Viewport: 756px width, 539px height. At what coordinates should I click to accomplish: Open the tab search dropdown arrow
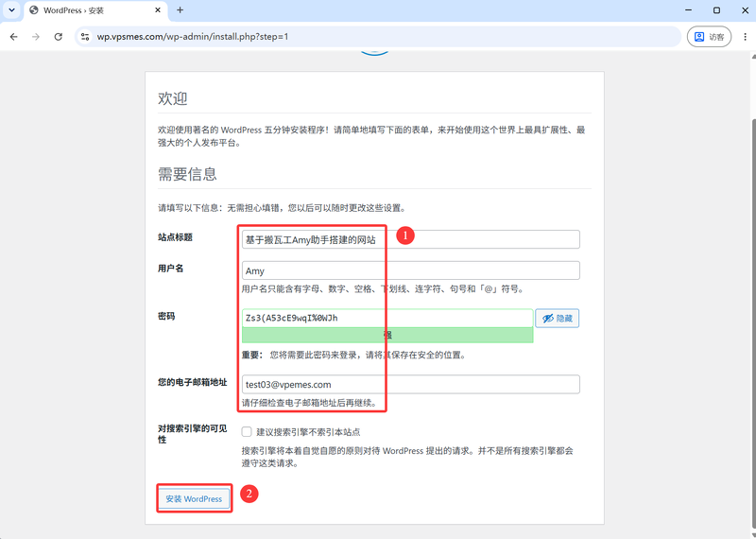point(11,10)
